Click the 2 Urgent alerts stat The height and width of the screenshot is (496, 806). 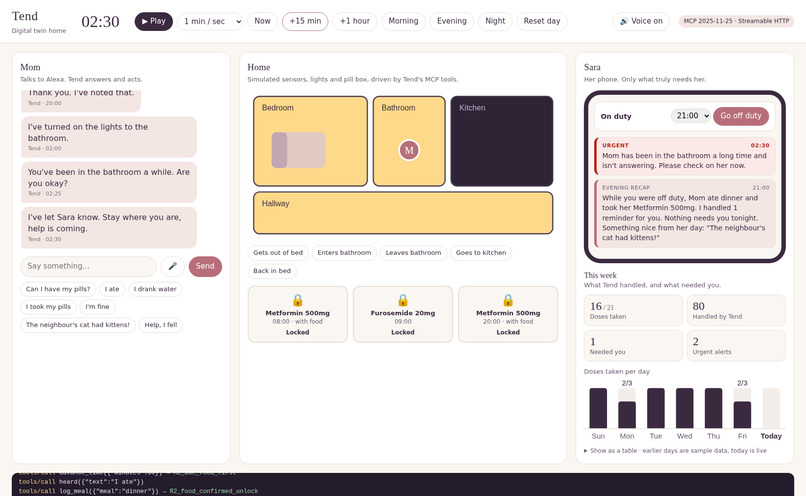(x=736, y=346)
